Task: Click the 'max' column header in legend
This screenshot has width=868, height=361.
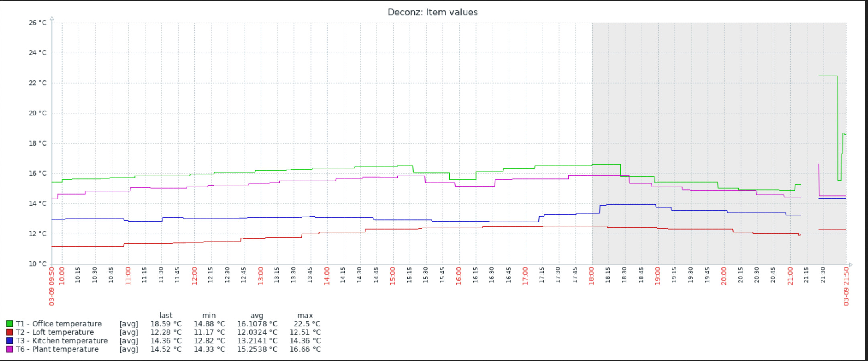Action: coord(305,316)
